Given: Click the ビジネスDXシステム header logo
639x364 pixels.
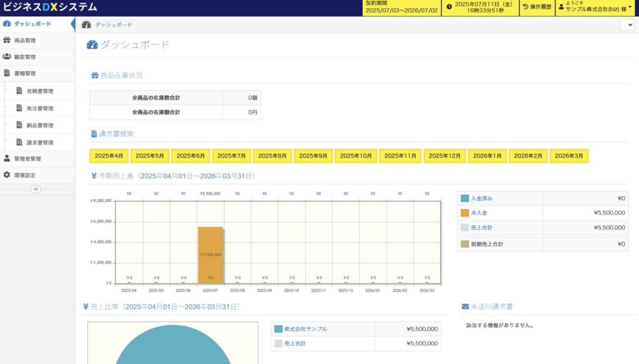Looking at the screenshot, I should point(50,7).
